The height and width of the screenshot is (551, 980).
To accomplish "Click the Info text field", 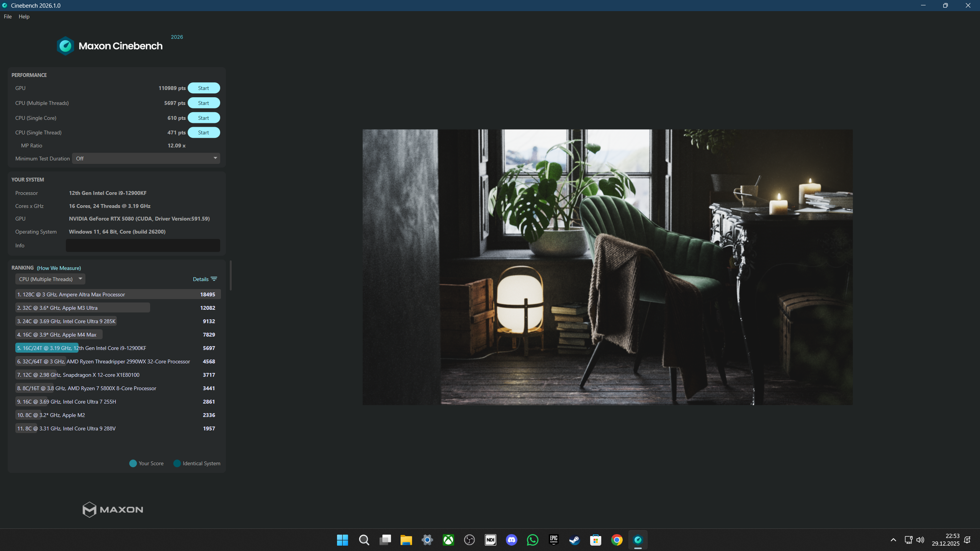I will pyautogui.click(x=143, y=245).
